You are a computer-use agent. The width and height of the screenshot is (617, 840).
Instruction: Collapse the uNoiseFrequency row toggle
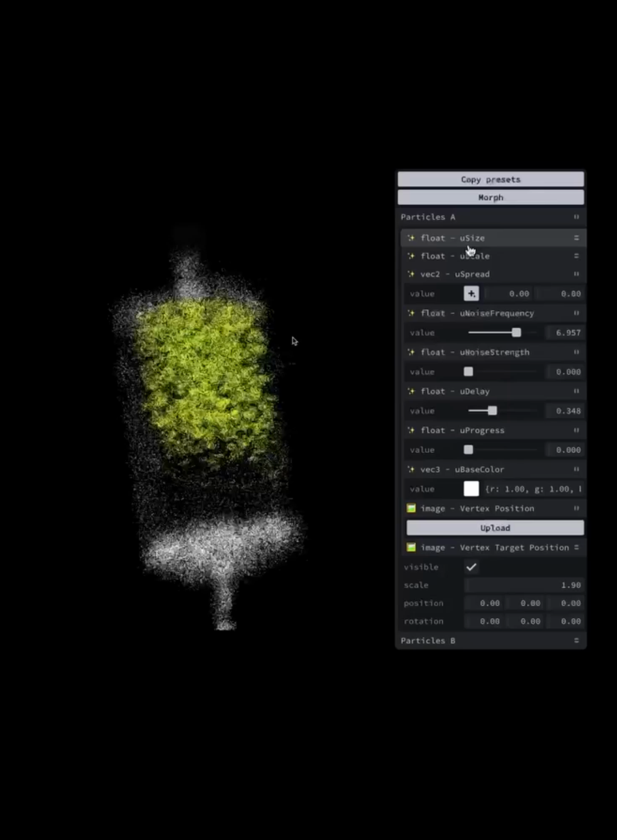coord(576,313)
